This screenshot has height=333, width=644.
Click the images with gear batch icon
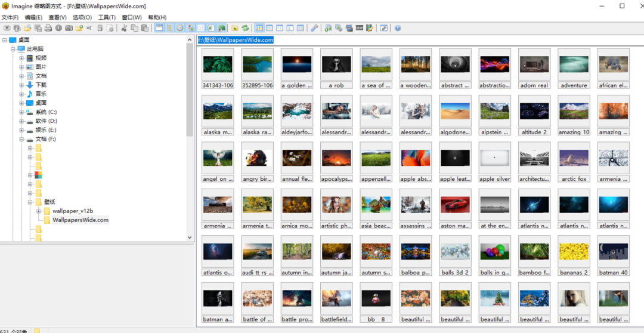(x=339, y=28)
